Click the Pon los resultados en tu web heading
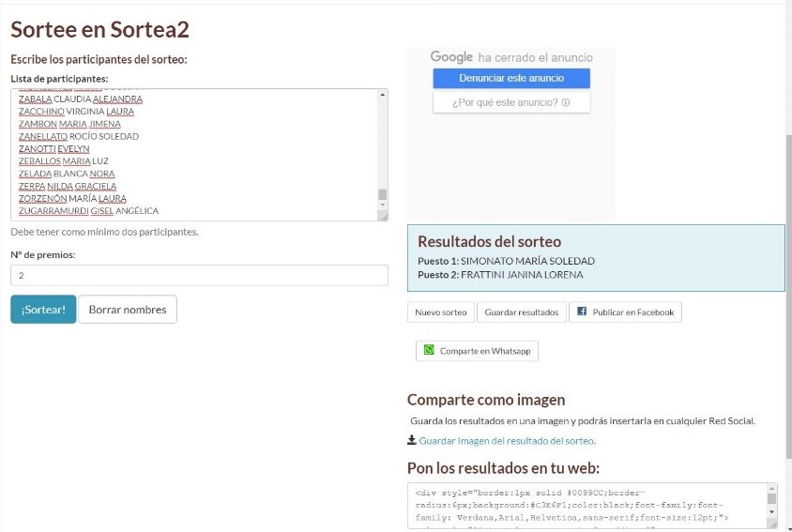This screenshot has width=792, height=532. [503, 468]
